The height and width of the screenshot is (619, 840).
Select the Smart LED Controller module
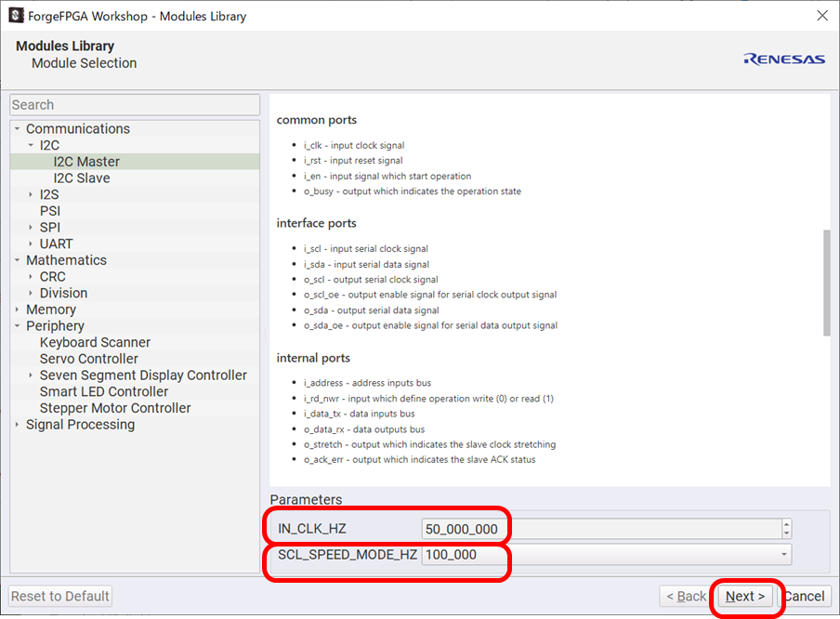(104, 392)
